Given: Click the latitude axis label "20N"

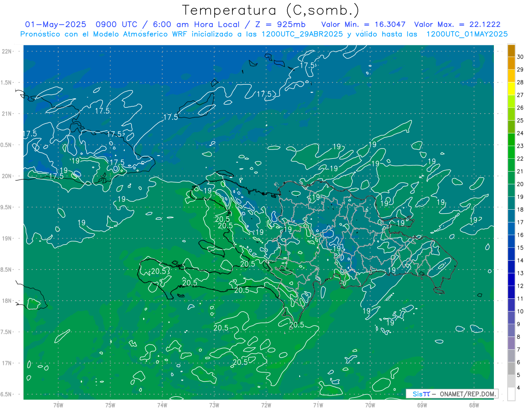Looking at the screenshot, I should point(8,176).
